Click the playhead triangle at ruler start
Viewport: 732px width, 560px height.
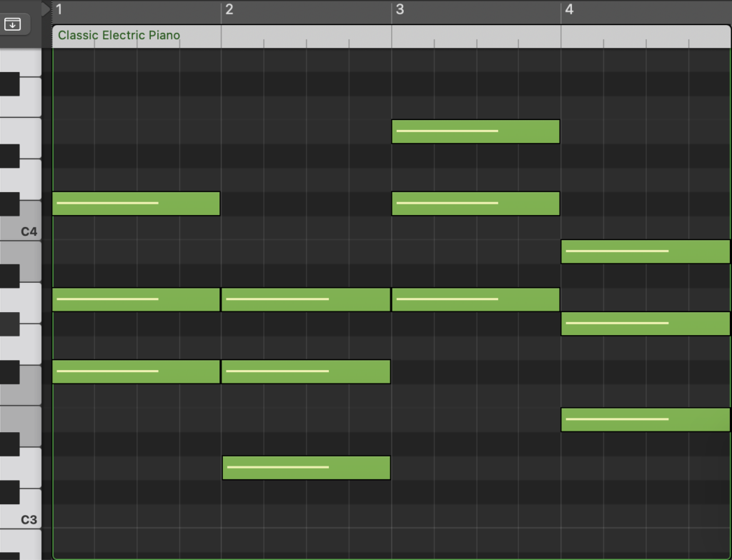46,9
